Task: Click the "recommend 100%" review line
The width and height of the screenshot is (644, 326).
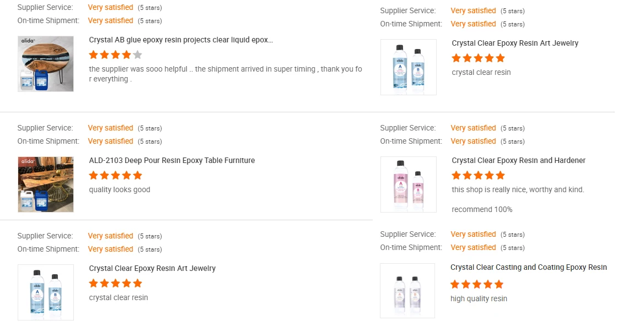Action: click(482, 209)
